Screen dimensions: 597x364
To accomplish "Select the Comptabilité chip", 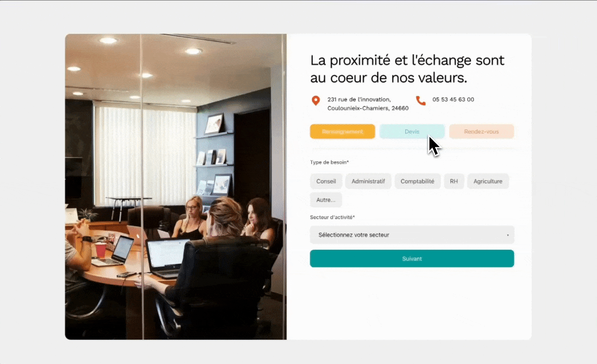I will click(x=417, y=181).
